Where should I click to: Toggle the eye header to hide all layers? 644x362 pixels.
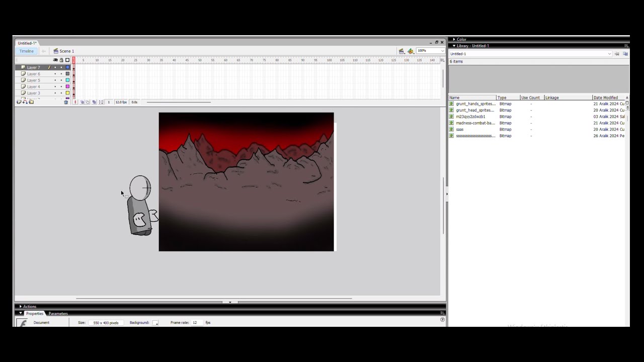(55, 60)
